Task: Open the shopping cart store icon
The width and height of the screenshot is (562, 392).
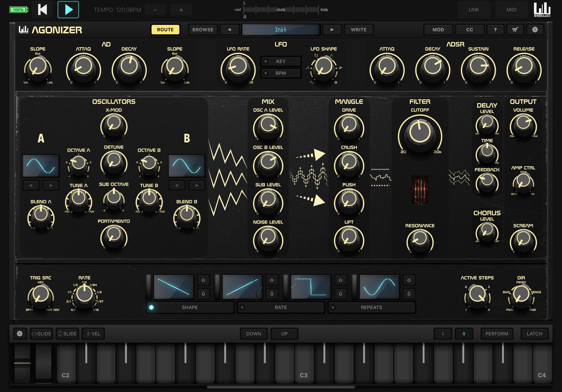Action: point(515,29)
